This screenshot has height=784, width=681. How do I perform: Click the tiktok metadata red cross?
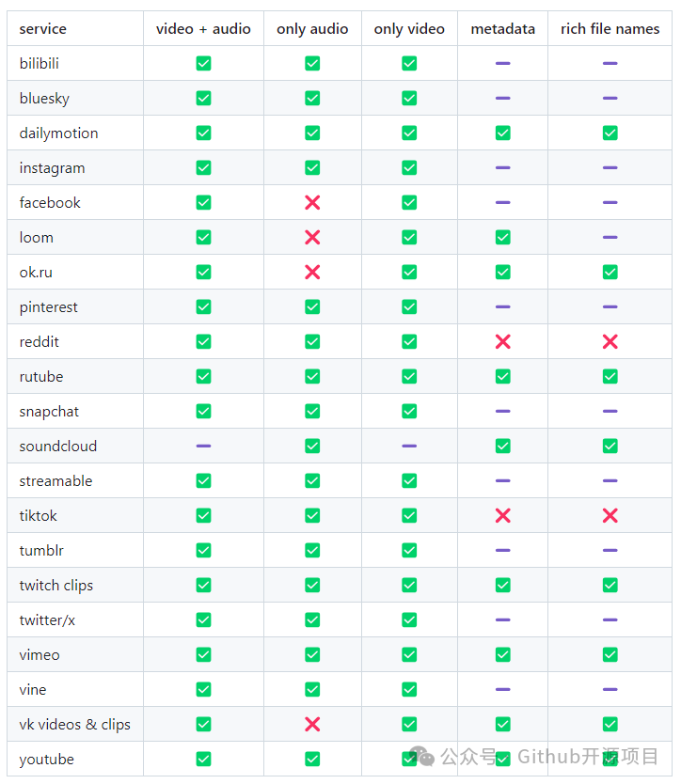tap(503, 515)
